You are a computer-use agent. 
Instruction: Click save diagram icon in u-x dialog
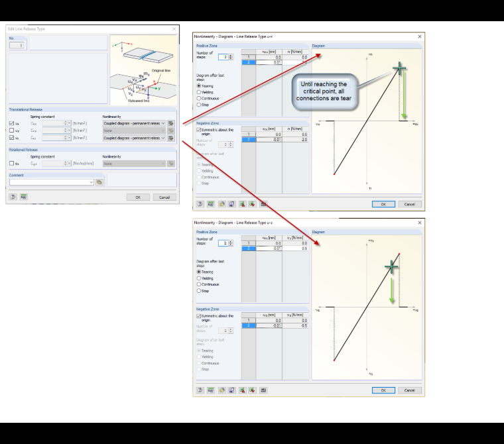231,204
